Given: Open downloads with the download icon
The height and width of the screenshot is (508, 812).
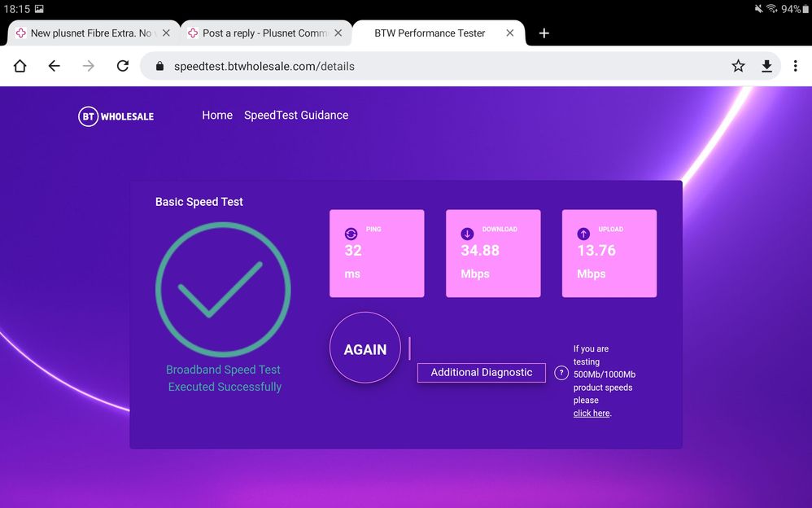Looking at the screenshot, I should point(766,66).
